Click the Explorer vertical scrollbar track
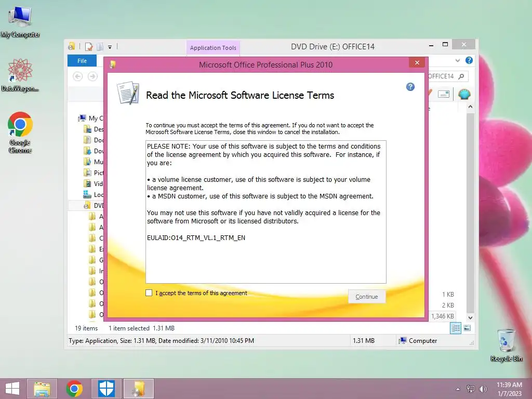This screenshot has height=399, width=532. coord(470,212)
